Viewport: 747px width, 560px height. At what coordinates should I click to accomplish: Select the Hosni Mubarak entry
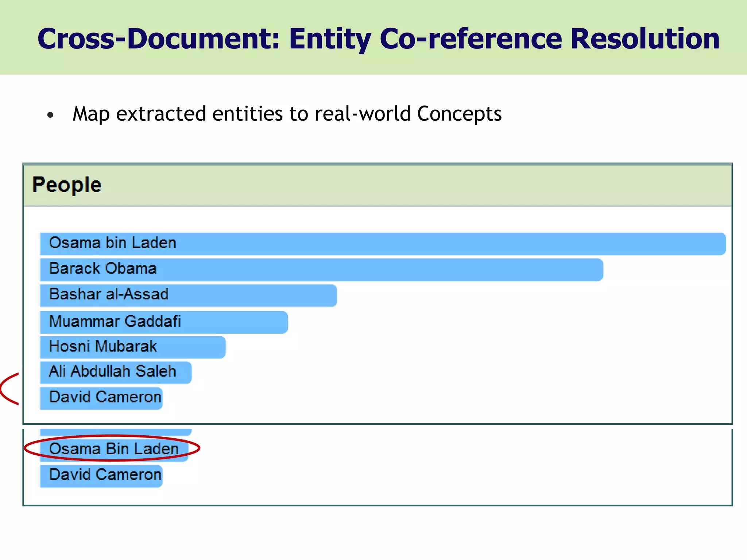point(133,347)
